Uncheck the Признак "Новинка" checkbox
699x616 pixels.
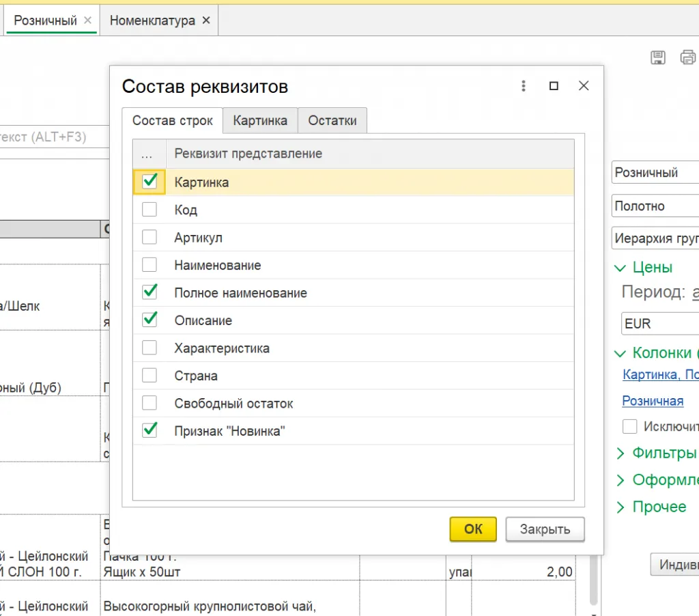pyautogui.click(x=149, y=430)
